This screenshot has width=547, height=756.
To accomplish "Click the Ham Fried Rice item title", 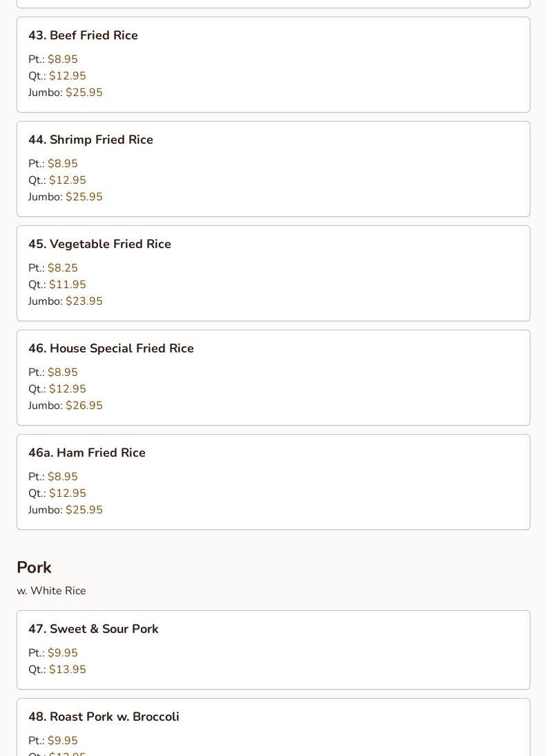I will (87, 453).
